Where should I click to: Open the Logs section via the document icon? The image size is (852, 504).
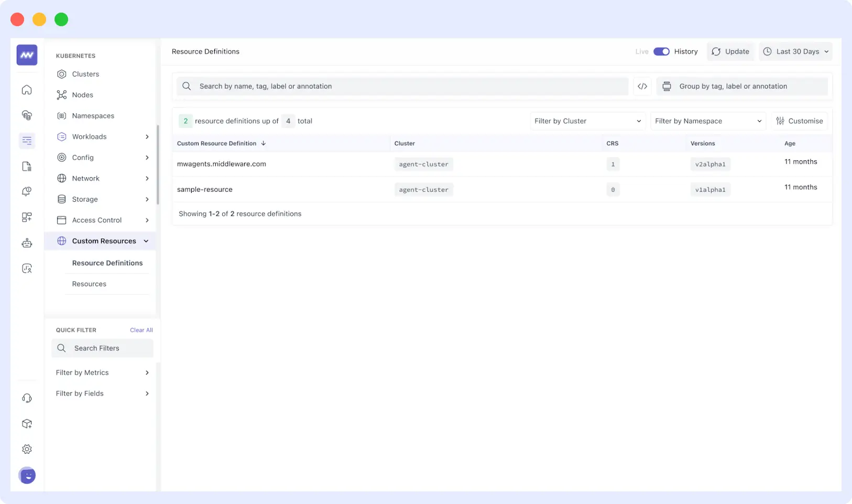click(26, 166)
